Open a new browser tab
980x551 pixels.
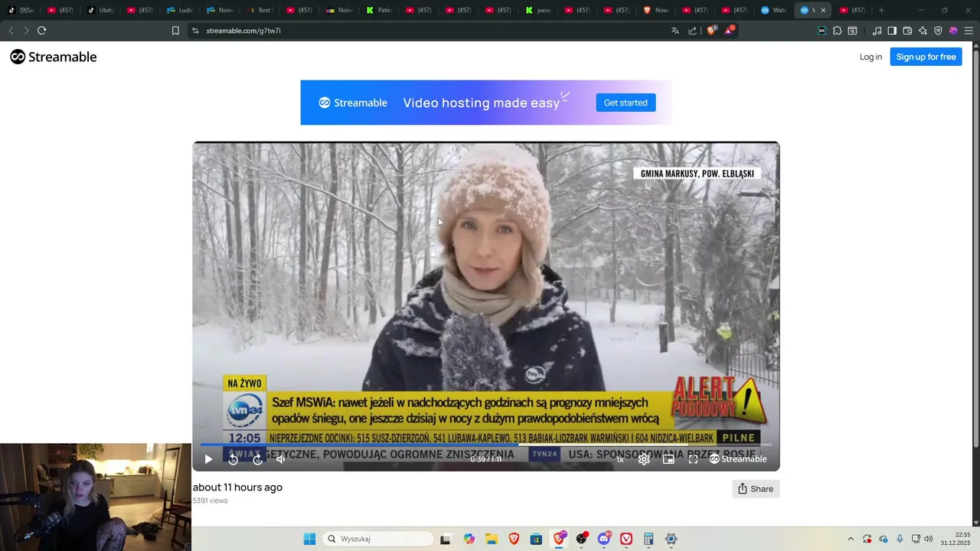tap(881, 10)
